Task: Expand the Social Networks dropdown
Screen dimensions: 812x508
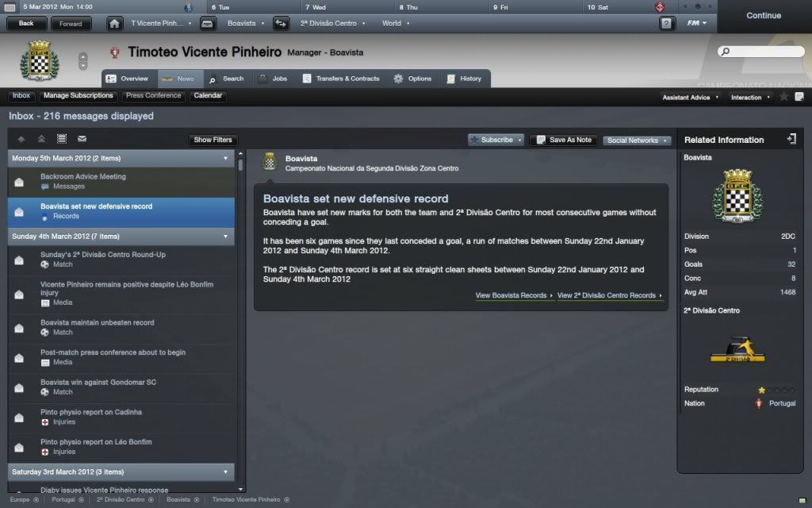Action: pyautogui.click(x=637, y=140)
